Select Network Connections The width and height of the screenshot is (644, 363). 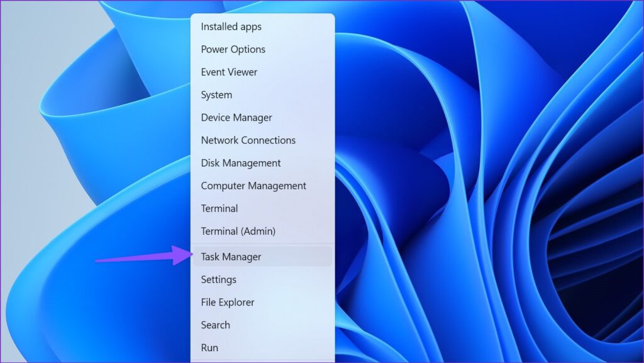[248, 140]
